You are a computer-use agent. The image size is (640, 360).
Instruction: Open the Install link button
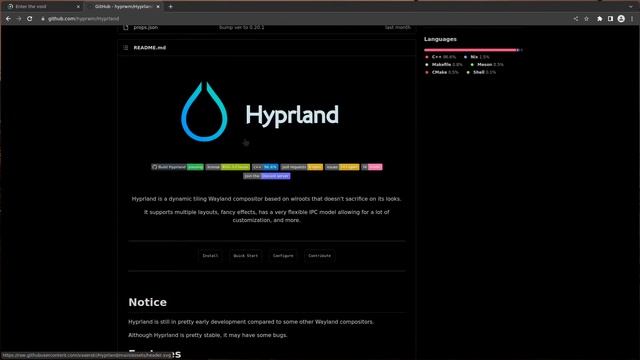[210, 256]
